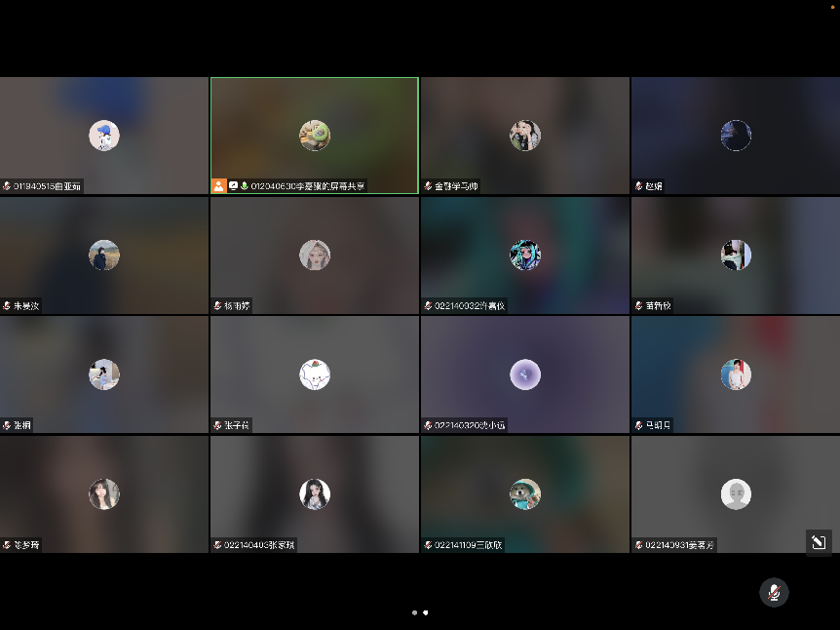The width and height of the screenshot is (840, 630).
Task: Click the orange host icon on green-bordered tile
Action: [x=219, y=185]
